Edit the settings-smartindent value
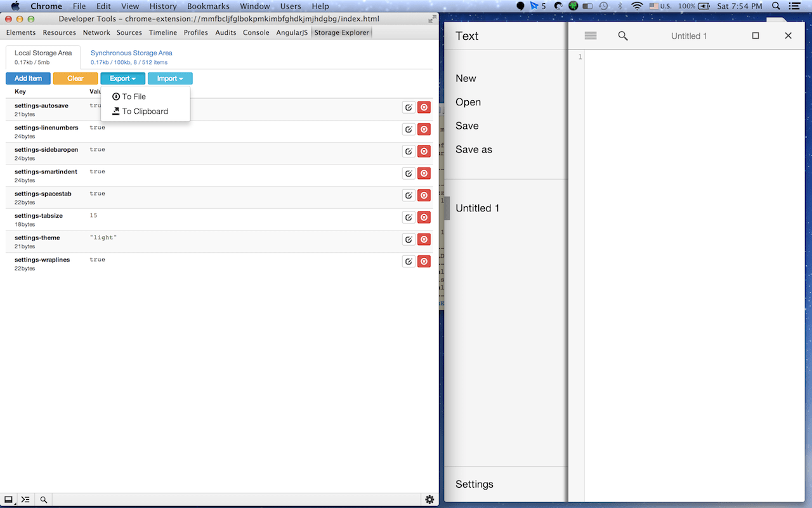 (409, 173)
